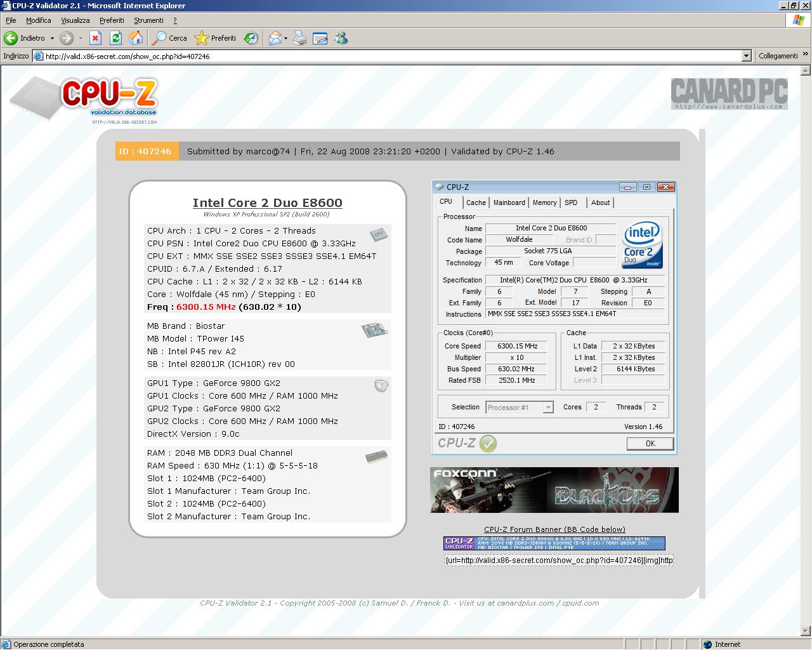
Task: Click the Collegamenti links bar label
Action: tap(778, 56)
